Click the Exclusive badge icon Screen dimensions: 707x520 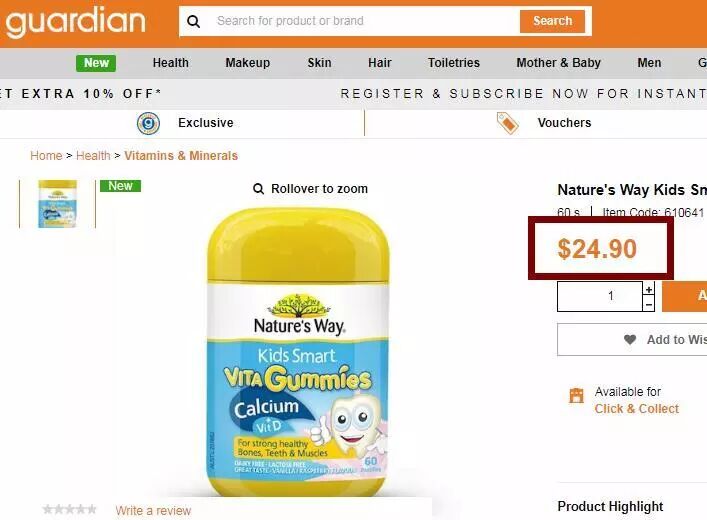coord(148,123)
